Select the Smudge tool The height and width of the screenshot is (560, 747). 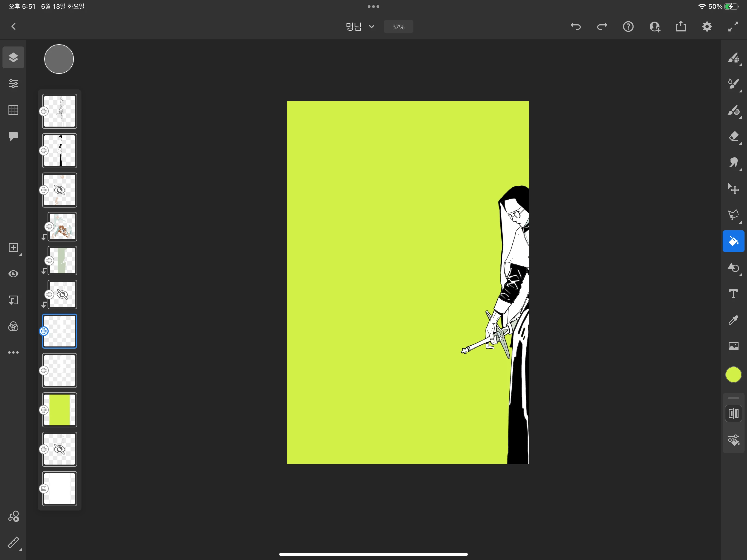tap(733, 162)
